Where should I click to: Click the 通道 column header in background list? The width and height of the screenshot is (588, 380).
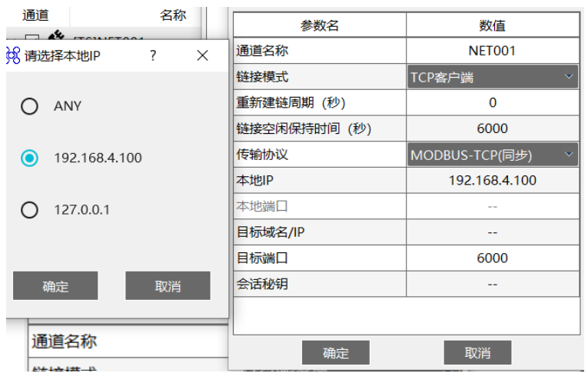point(35,15)
